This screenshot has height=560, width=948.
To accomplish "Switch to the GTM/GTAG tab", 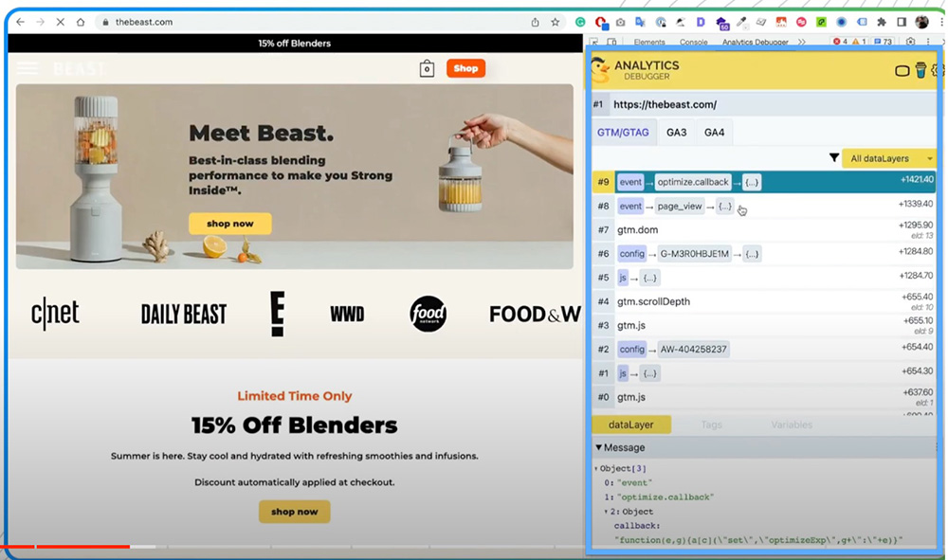I will point(623,133).
